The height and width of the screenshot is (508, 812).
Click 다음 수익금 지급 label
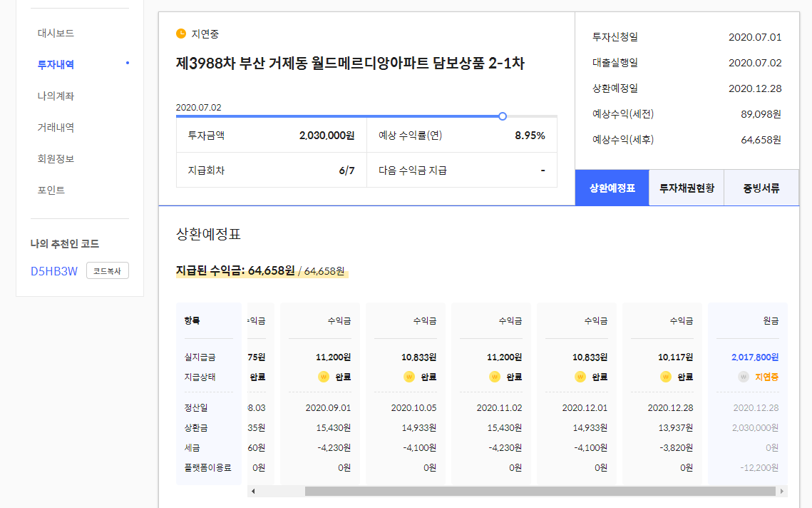[413, 171]
